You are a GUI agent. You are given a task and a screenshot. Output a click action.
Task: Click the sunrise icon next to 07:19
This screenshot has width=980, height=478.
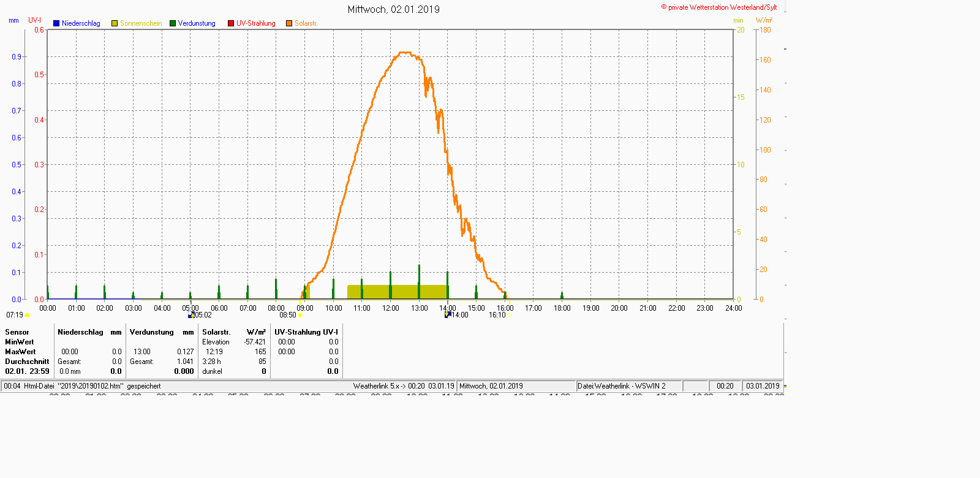click(x=27, y=315)
